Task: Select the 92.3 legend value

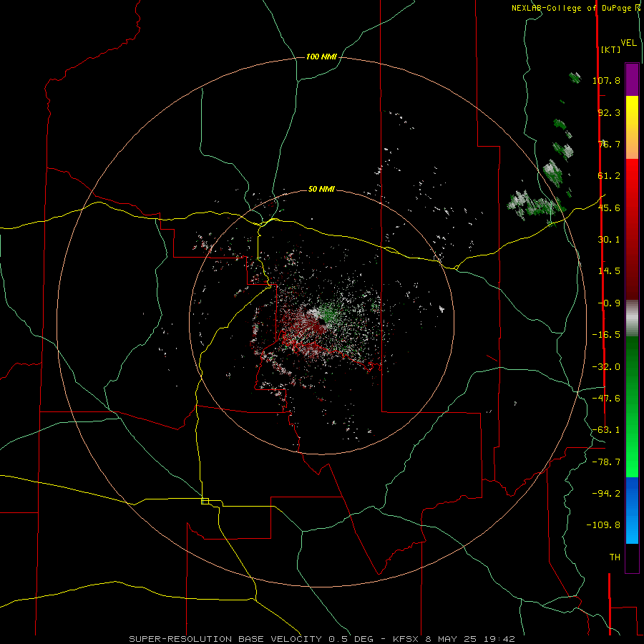Action: 609,112
